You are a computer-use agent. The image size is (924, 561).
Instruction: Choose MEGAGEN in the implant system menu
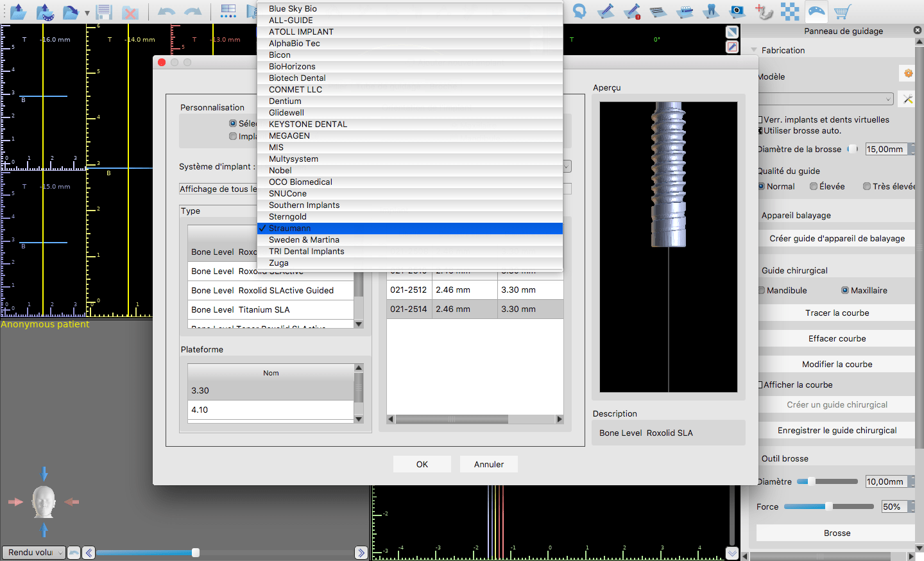(x=289, y=136)
